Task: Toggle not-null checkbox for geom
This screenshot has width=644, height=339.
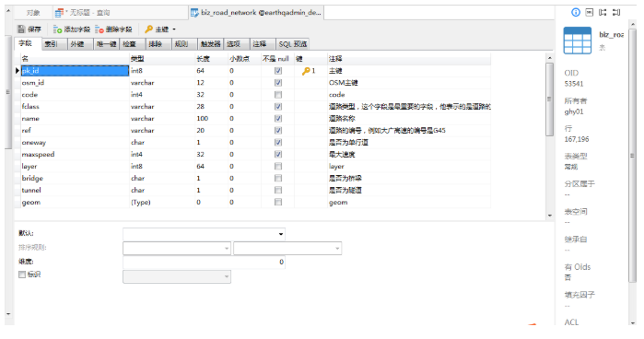Action: click(x=278, y=202)
